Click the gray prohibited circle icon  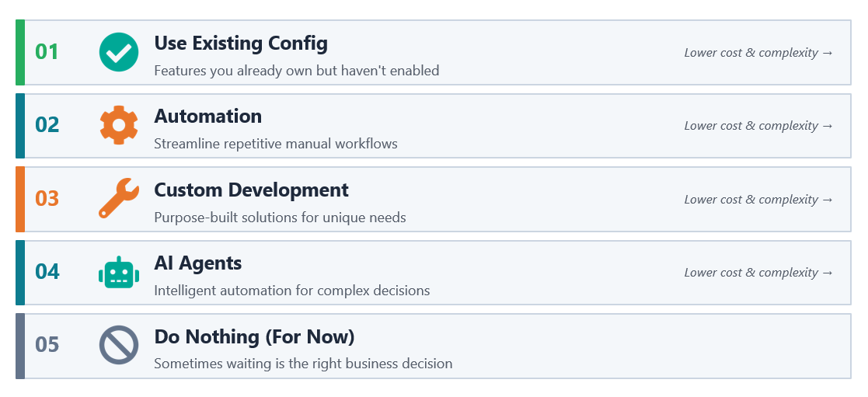118,345
